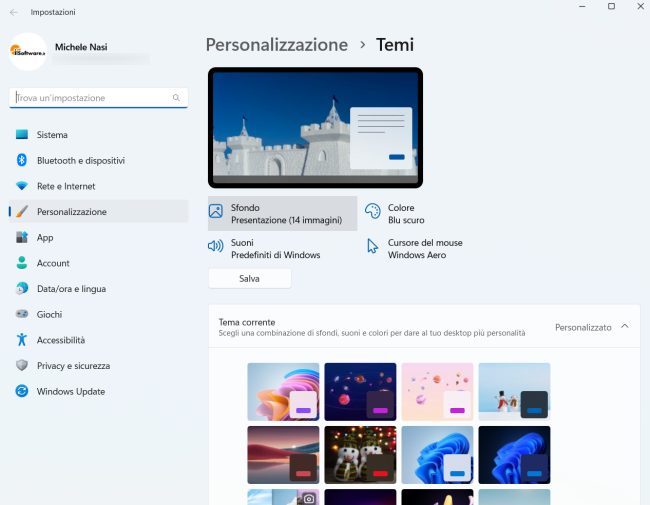Click the Sistema monitor icon
650x505 pixels.
(x=22, y=134)
